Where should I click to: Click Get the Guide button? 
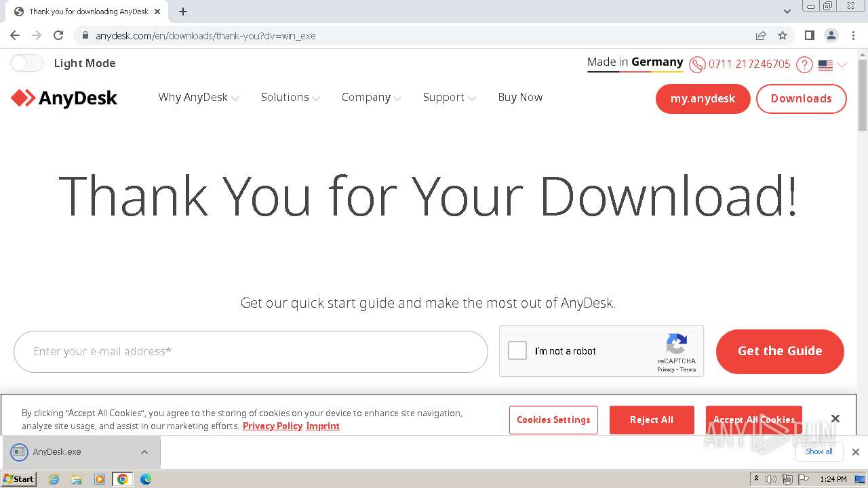[780, 351]
